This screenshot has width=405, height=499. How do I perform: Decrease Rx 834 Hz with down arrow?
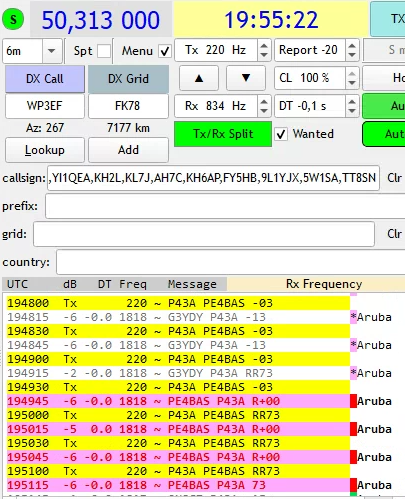pos(264,111)
